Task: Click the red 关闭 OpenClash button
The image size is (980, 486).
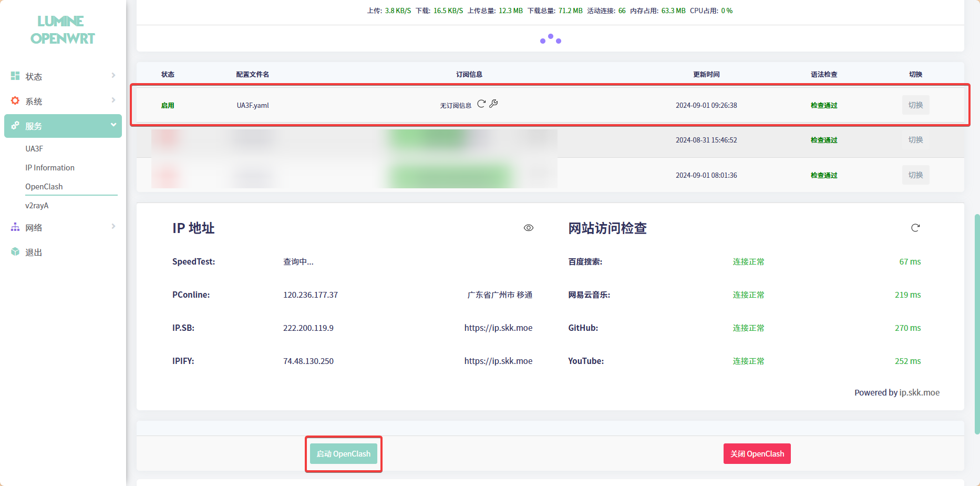Action: (x=757, y=454)
